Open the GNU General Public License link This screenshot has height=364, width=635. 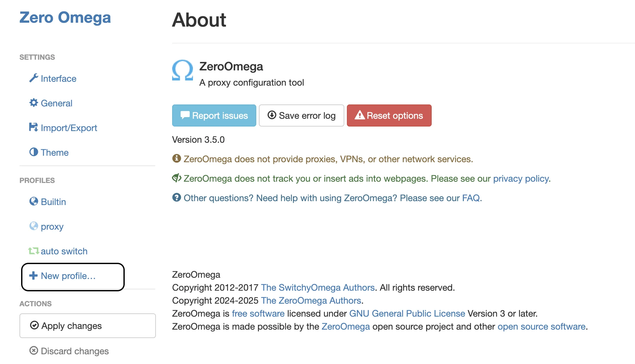tap(407, 313)
